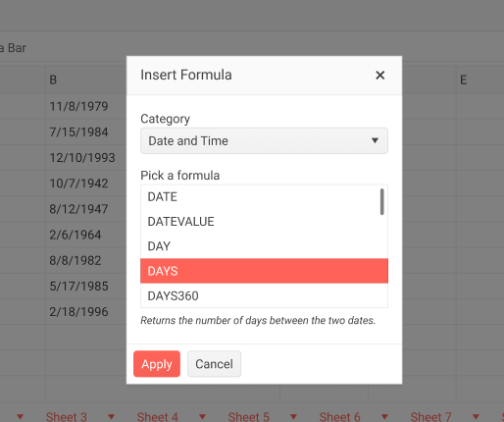The width and height of the screenshot is (504, 422).
Task: Close the Insert Formula dialog
Action: click(379, 76)
